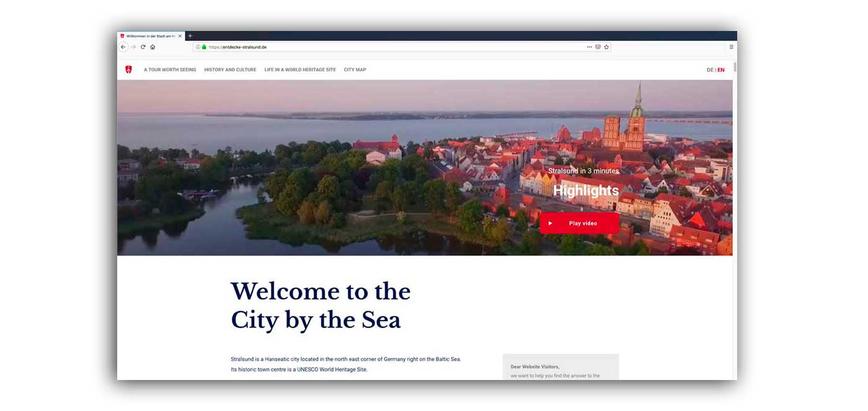This screenshot has width=868, height=411.
Task: Reload the page with the refresh icon
Action: tap(143, 47)
